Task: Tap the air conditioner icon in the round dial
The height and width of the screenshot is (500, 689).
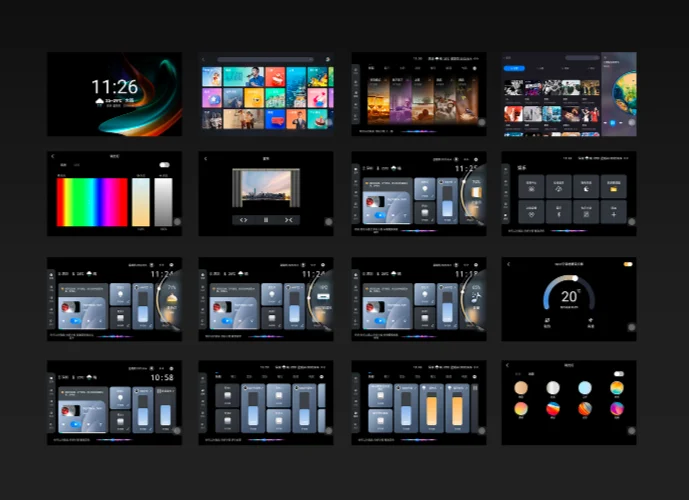Action: coord(323,297)
